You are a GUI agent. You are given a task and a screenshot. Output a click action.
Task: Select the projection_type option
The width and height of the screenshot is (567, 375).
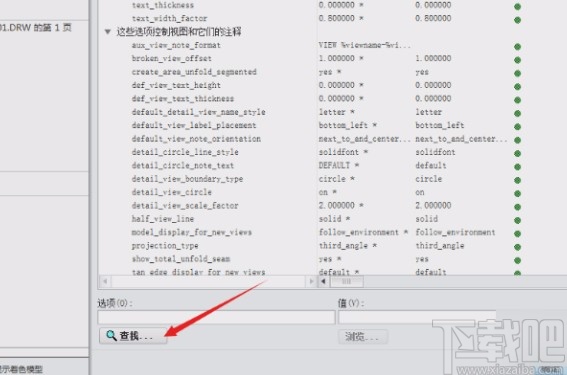pos(165,246)
